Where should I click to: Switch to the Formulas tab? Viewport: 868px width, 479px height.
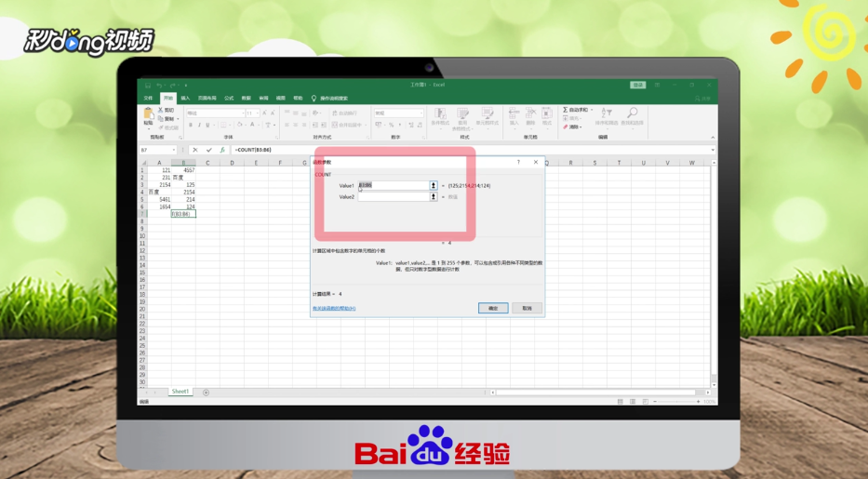pos(229,98)
